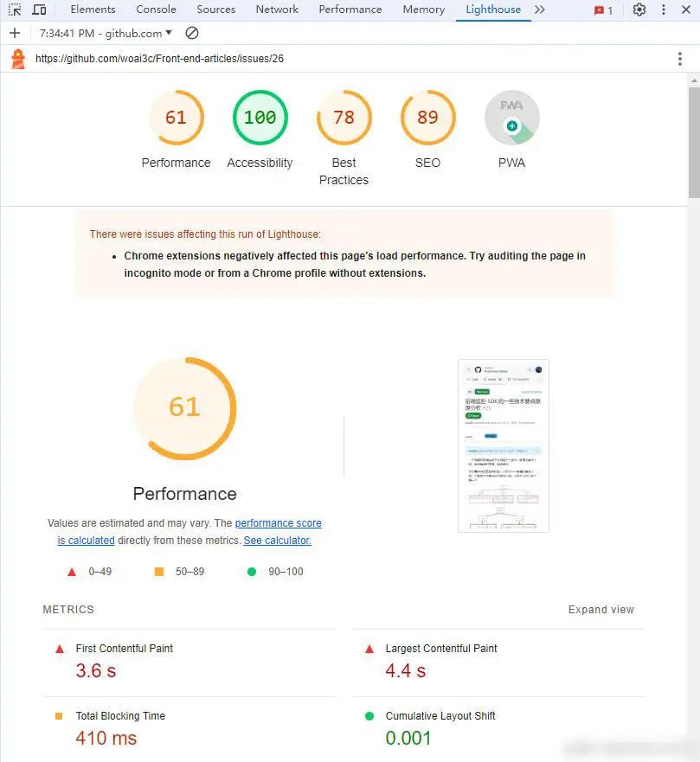Expand the more tabs chevron
The height and width of the screenshot is (762, 700).
tap(540, 10)
